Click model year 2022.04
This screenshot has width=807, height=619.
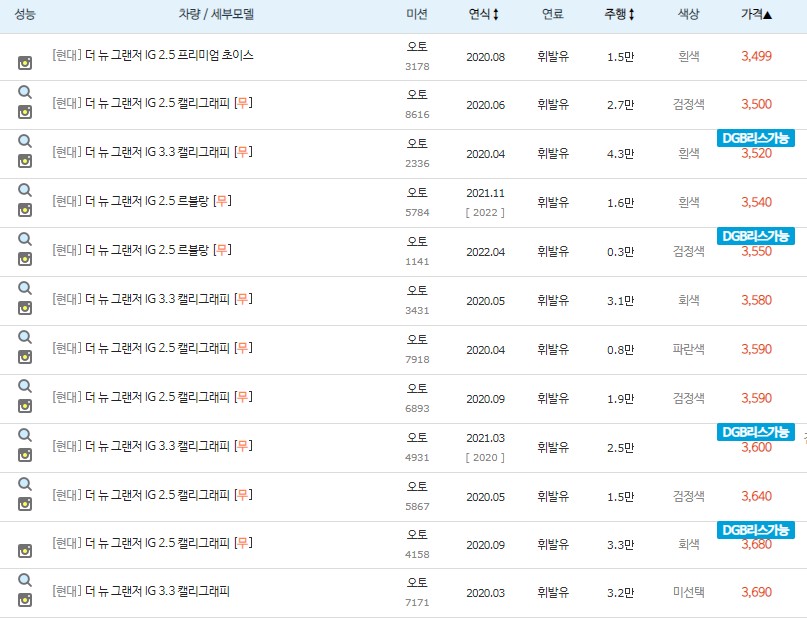(x=485, y=252)
